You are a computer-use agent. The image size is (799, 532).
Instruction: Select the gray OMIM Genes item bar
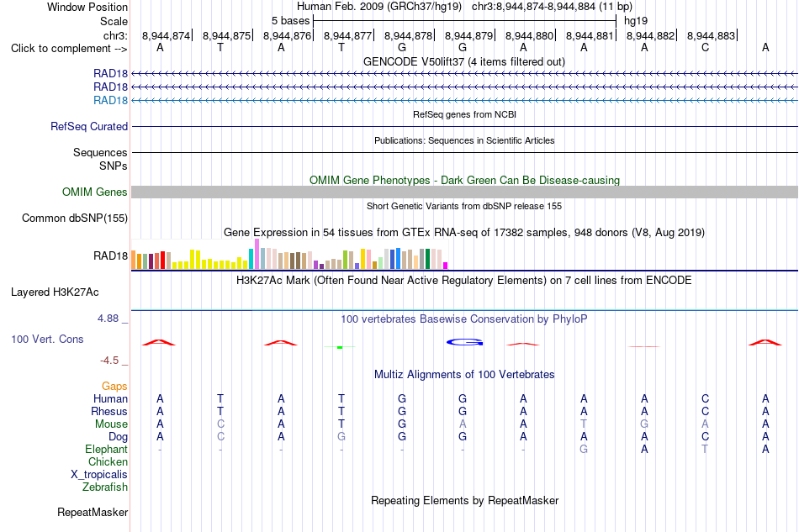464,192
